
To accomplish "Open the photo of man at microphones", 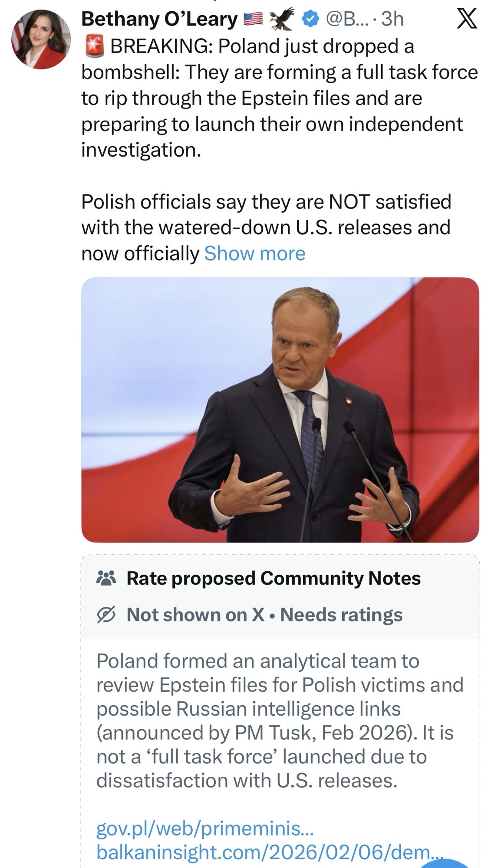I will coord(280,410).
